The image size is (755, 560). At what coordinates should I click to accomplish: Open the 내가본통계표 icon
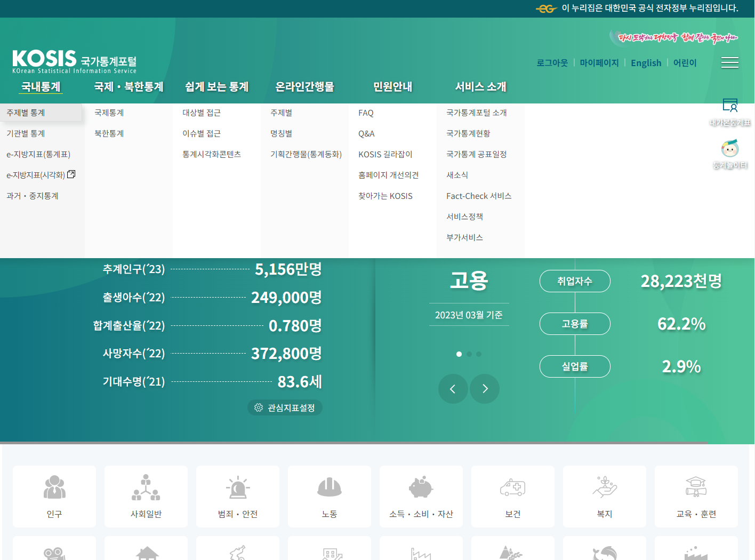730,105
